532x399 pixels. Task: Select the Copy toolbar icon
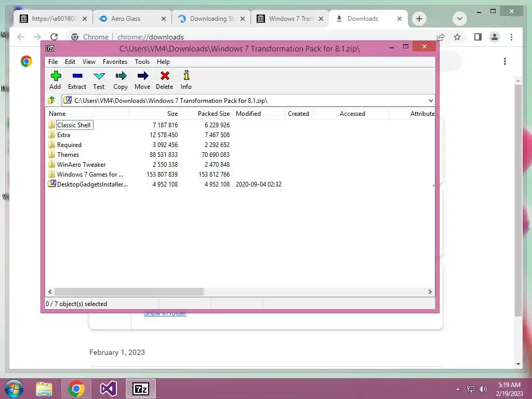(x=121, y=76)
